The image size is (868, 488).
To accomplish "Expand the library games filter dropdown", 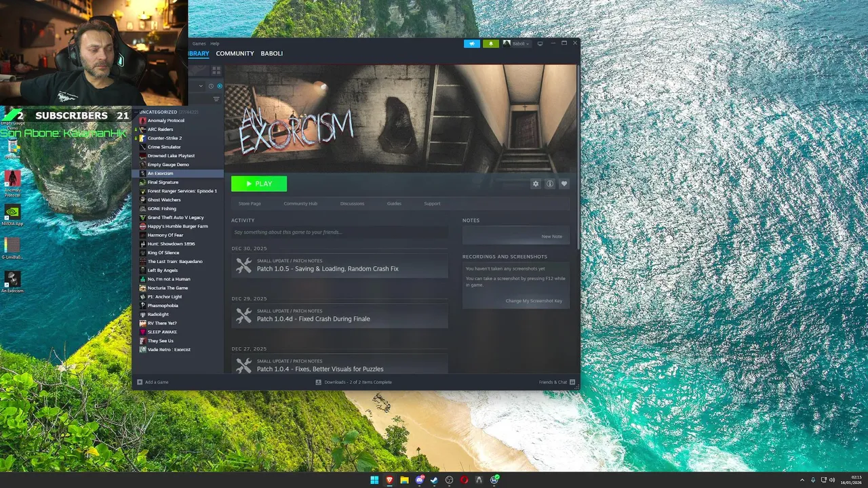I will point(201,86).
